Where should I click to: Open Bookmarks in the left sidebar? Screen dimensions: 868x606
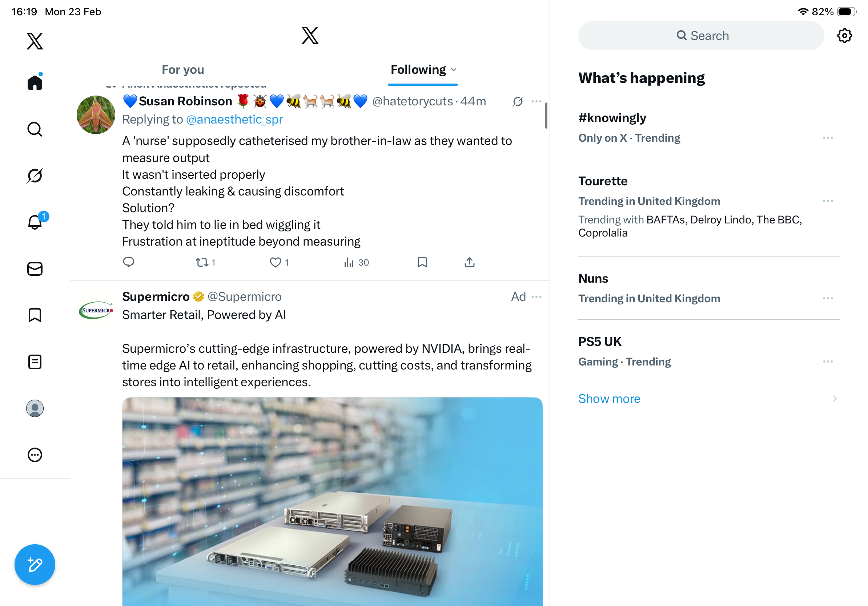point(35,315)
